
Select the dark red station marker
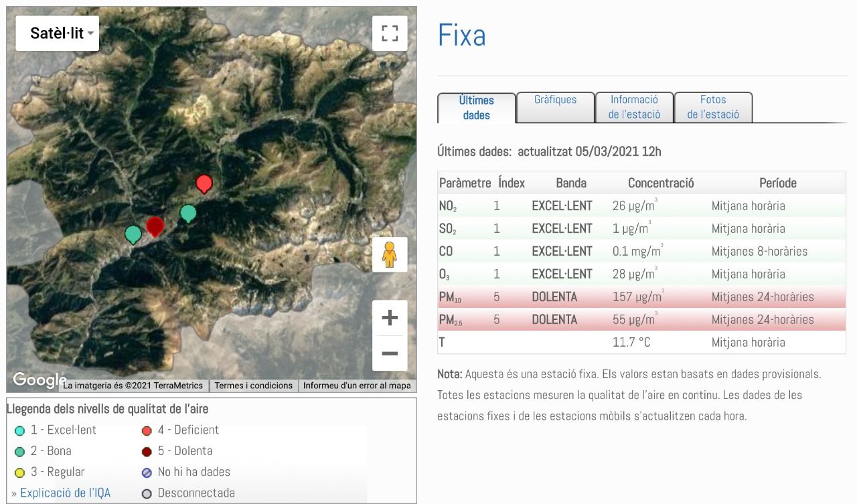(155, 226)
